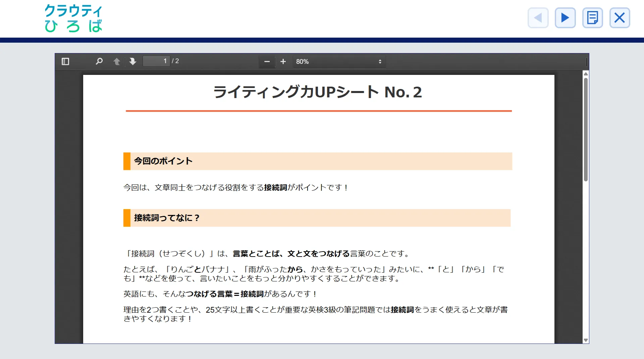The image size is (644, 359).
Task: Zoom out with the minus button
Action: [267, 61]
